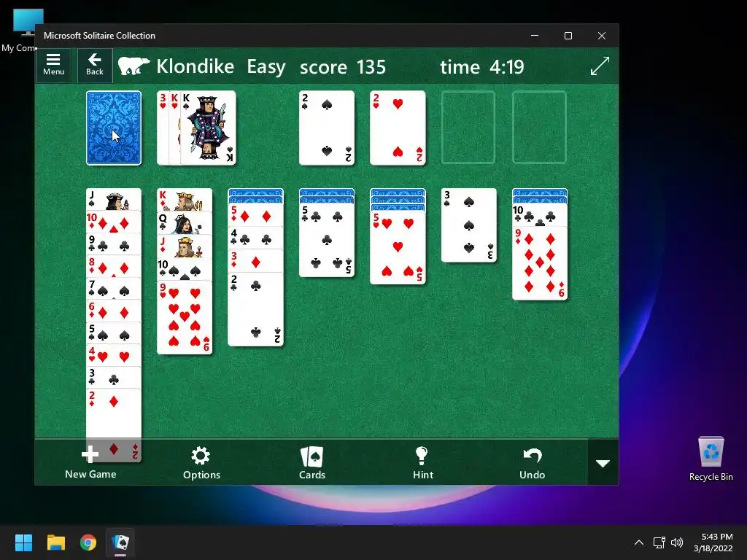The image size is (747, 560).
Task: Go Back with the arrow button
Action: (94, 65)
